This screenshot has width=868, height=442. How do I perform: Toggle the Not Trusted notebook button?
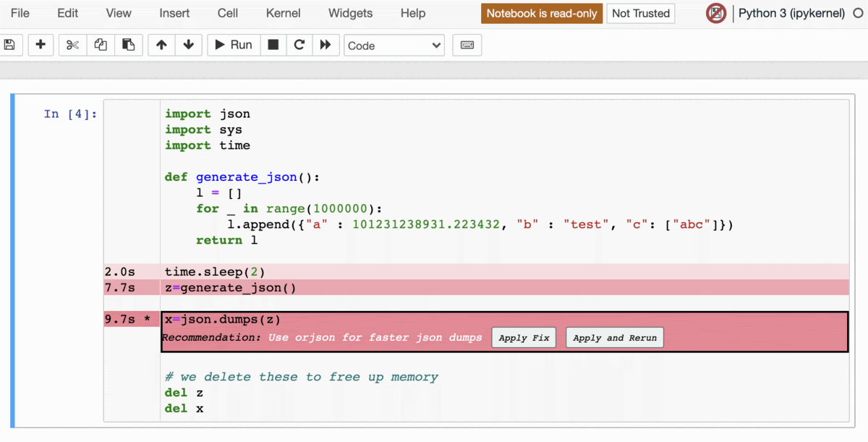[641, 13]
